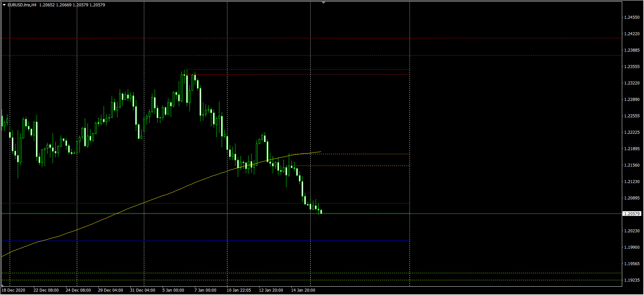Click the 1.23555 price scale label
Viewport: 644px width, 295px height.
632,66
